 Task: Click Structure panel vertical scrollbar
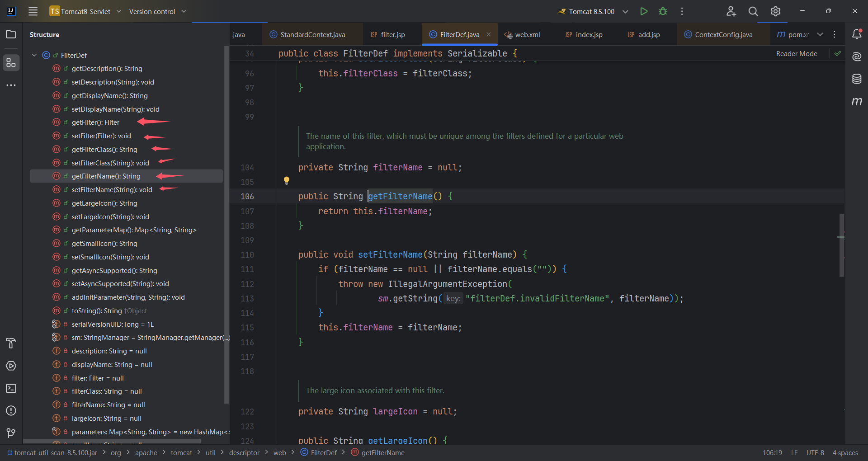point(226,225)
